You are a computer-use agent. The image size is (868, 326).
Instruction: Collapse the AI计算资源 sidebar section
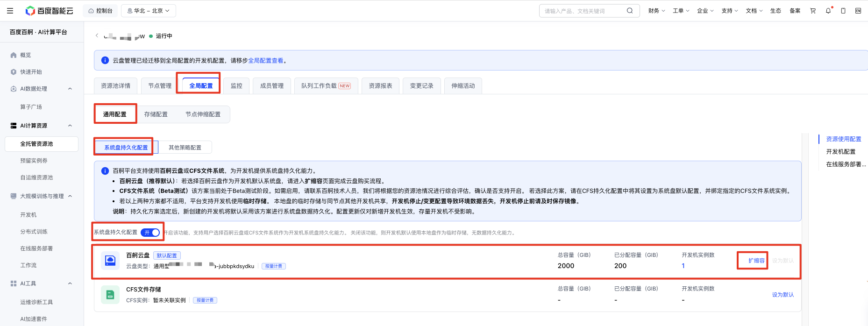pos(70,126)
